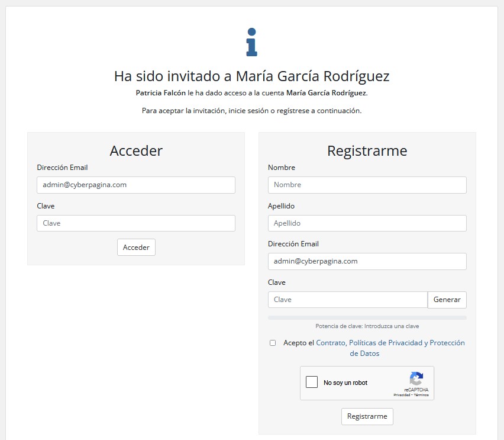The height and width of the screenshot is (440, 504).
Task: Select the Nombre input field
Action: (367, 185)
